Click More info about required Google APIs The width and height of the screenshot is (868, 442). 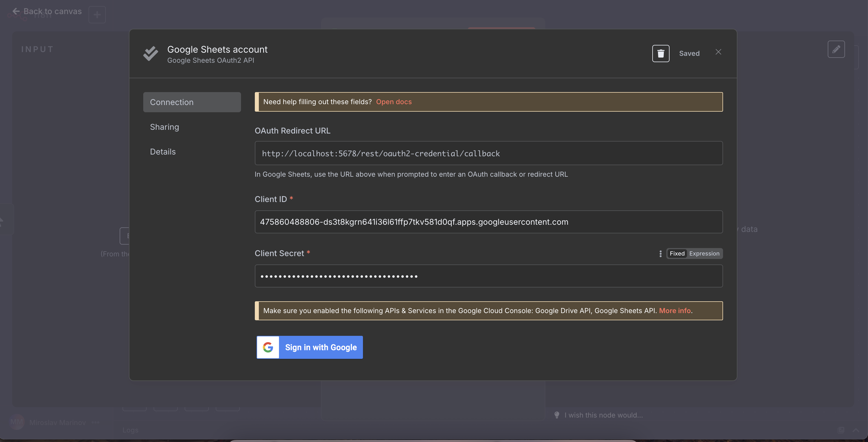tap(675, 310)
